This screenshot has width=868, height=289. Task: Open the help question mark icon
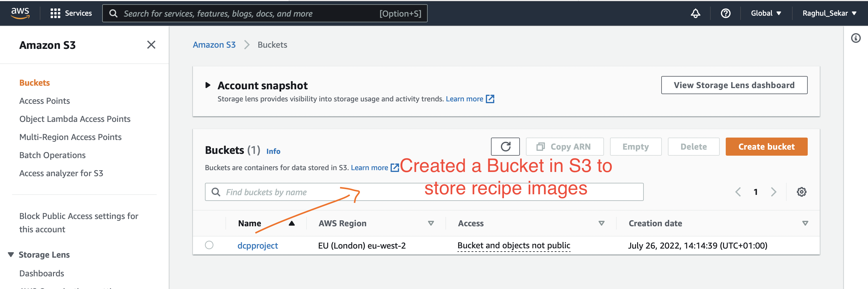[725, 13]
